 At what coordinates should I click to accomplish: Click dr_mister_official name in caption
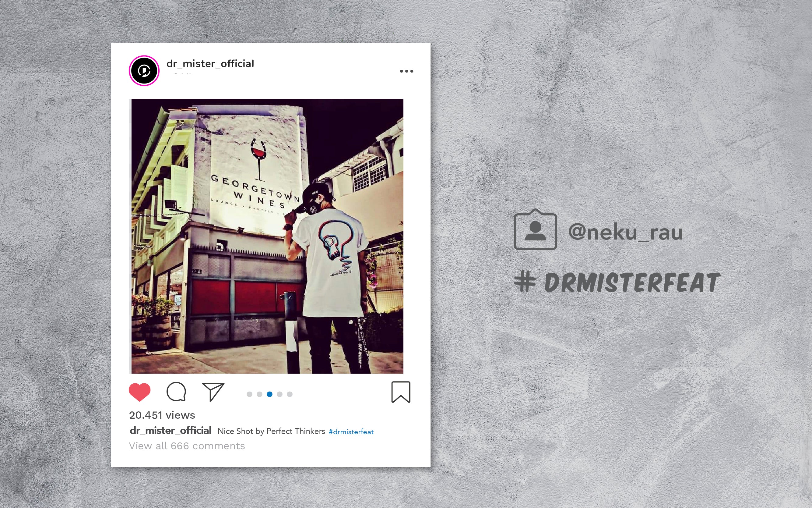(170, 430)
